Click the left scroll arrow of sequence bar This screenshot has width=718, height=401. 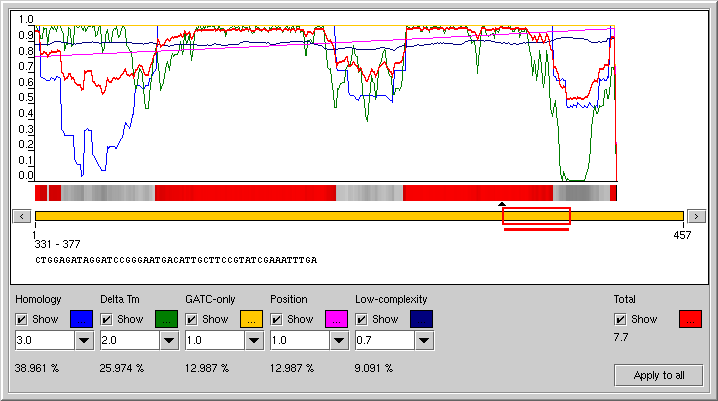pyautogui.click(x=22, y=216)
